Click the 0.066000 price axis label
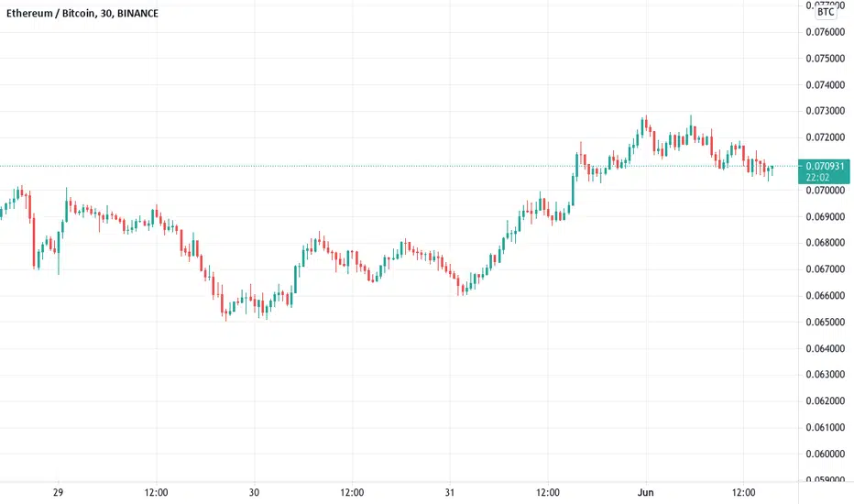 (825, 296)
